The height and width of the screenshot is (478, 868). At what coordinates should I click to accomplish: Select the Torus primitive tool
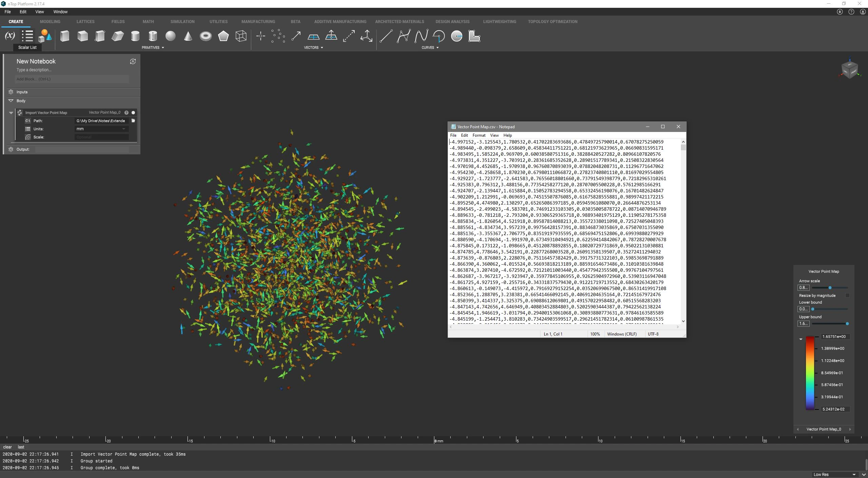click(x=206, y=36)
